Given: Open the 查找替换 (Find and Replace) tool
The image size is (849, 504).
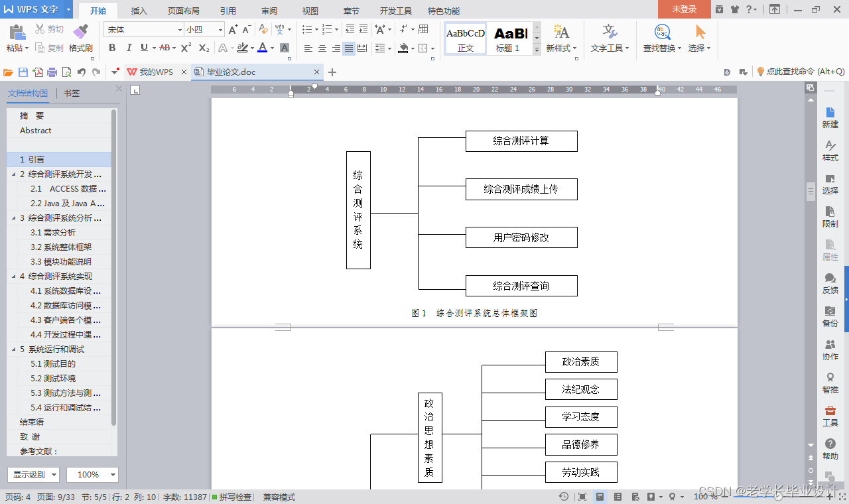Looking at the screenshot, I should pos(659,38).
